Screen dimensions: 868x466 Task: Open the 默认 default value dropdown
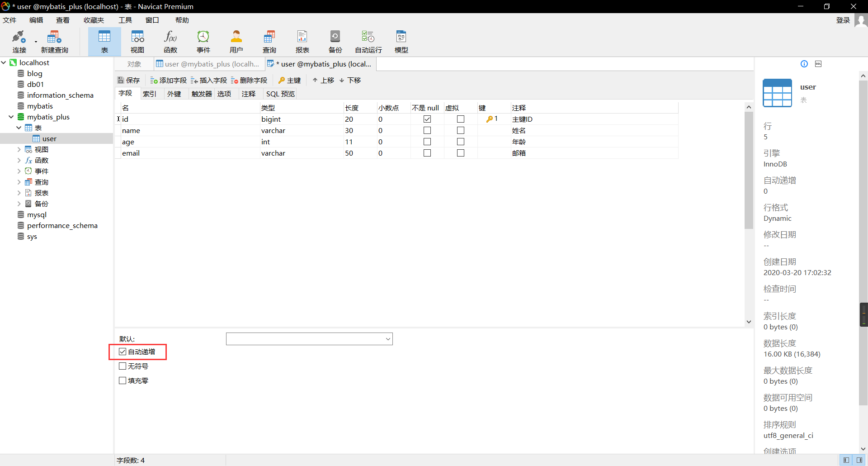pos(387,339)
